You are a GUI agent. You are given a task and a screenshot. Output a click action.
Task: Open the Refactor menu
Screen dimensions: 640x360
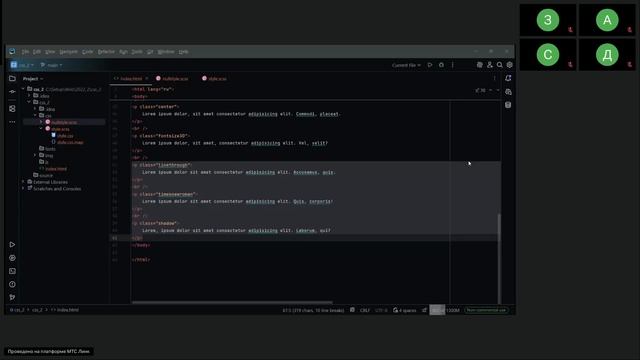[x=106, y=51]
